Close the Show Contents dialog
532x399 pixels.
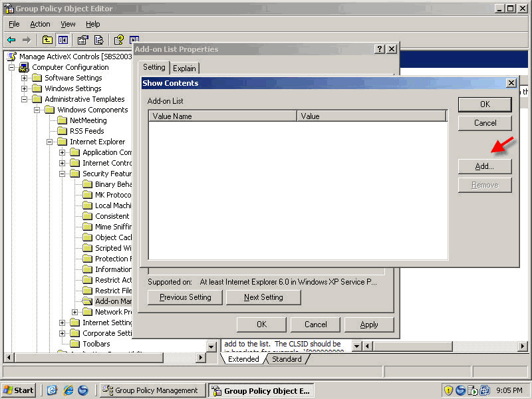[511, 83]
